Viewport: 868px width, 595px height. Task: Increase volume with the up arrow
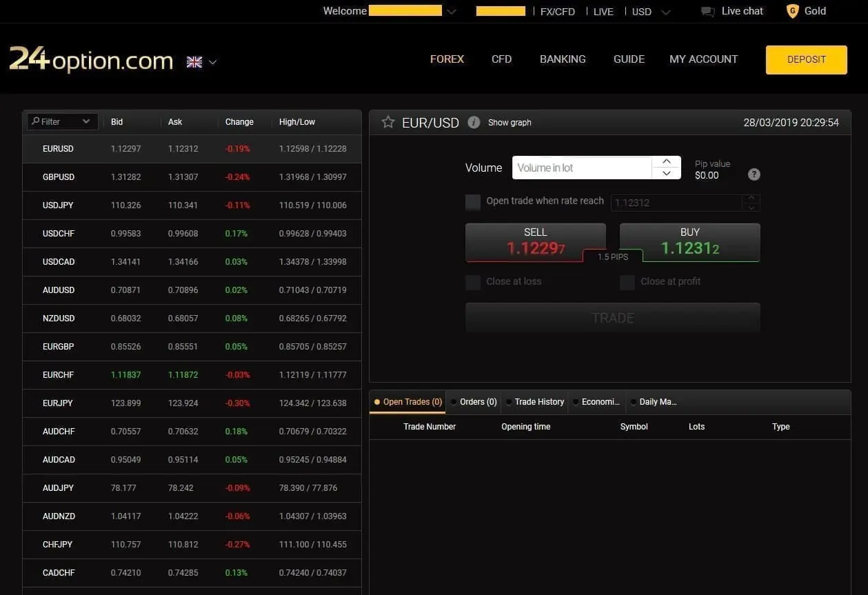point(667,162)
